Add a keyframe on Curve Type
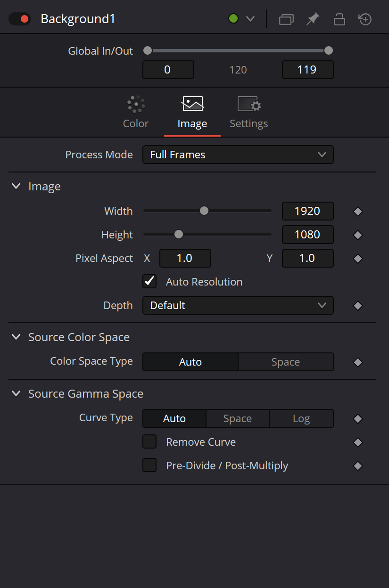Image resolution: width=389 pixels, height=588 pixels. 358,419
